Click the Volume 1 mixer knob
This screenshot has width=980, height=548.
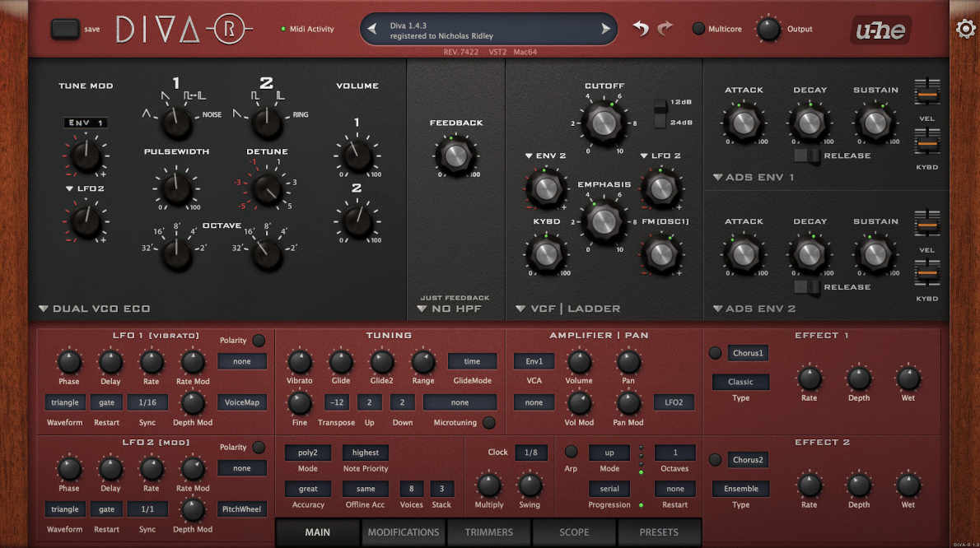[357, 156]
